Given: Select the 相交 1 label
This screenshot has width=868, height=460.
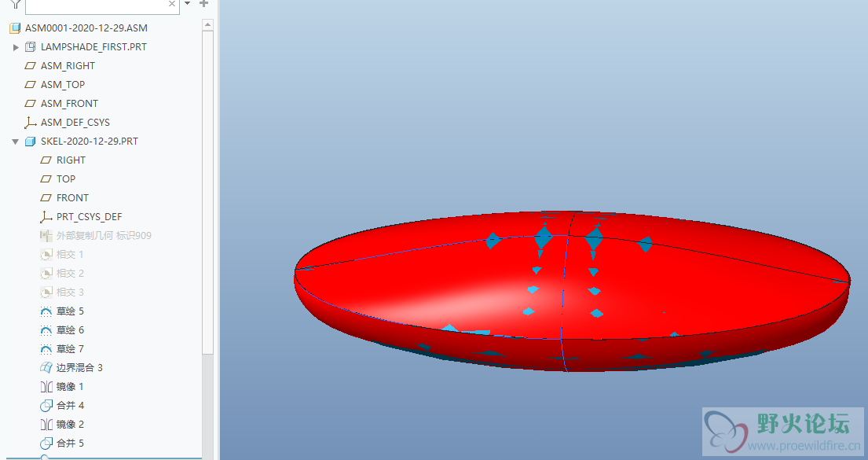Looking at the screenshot, I should 70,255.
